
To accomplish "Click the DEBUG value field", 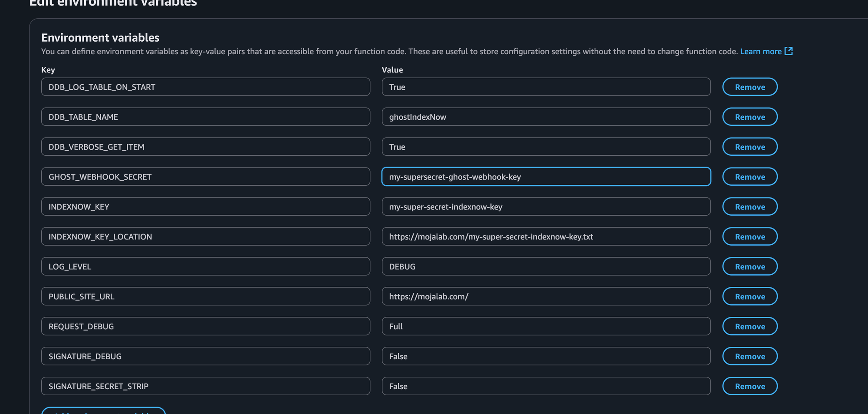I will 546,266.
